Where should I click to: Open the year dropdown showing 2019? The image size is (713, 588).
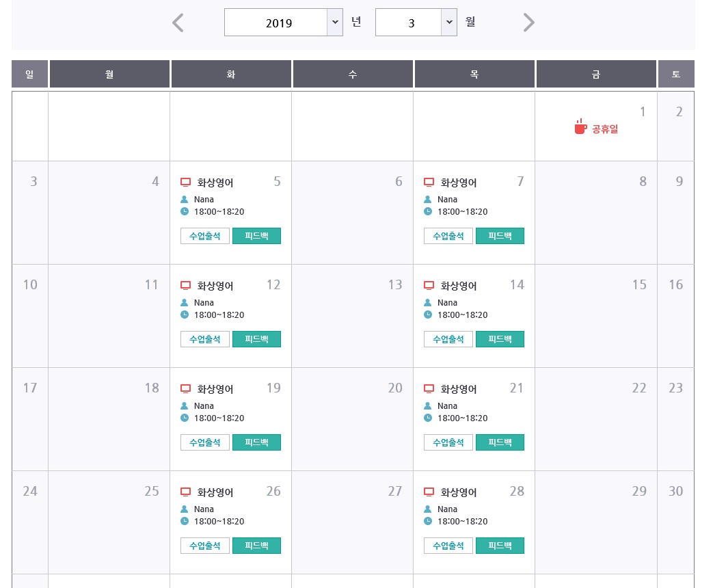pyautogui.click(x=283, y=23)
